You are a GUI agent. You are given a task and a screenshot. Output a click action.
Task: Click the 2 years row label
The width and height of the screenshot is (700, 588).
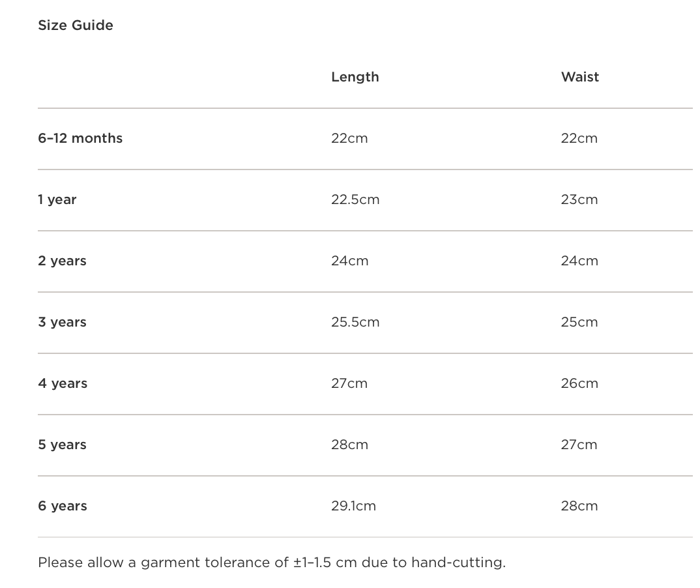[x=62, y=261]
